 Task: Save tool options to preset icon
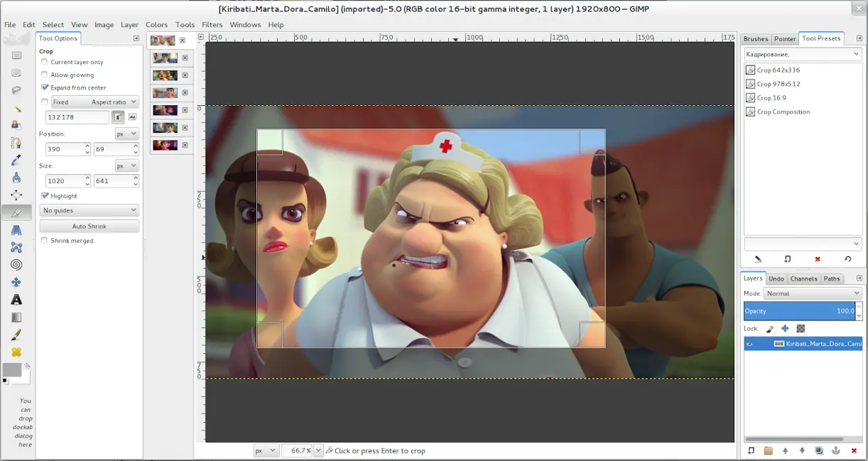[x=758, y=259]
